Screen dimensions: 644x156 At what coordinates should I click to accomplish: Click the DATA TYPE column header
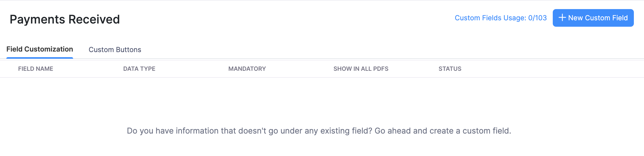(x=139, y=69)
